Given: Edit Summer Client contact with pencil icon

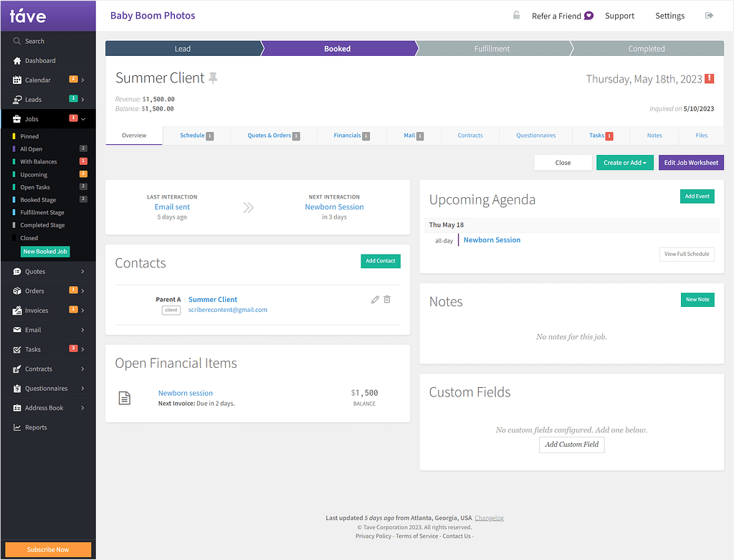Looking at the screenshot, I should pyautogui.click(x=375, y=300).
